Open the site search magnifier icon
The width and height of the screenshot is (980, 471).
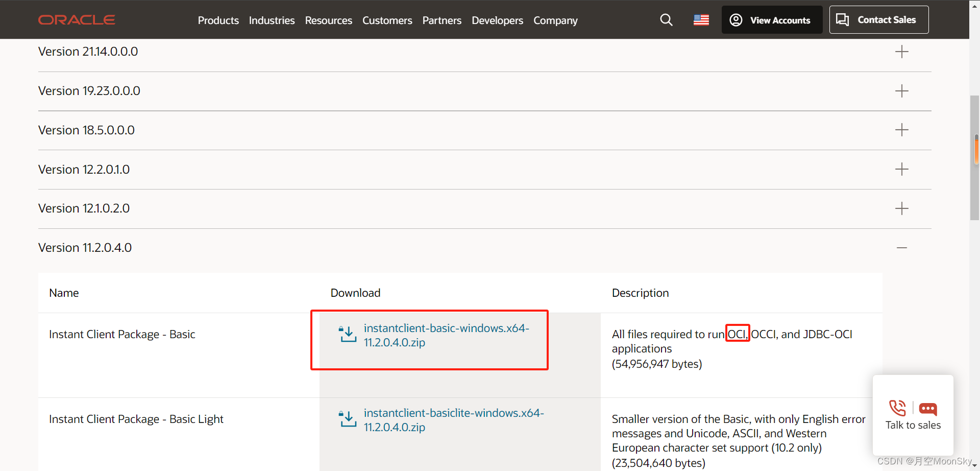pyautogui.click(x=666, y=20)
